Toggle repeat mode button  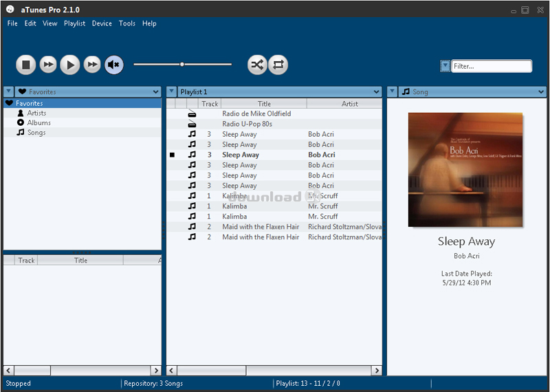pos(278,65)
